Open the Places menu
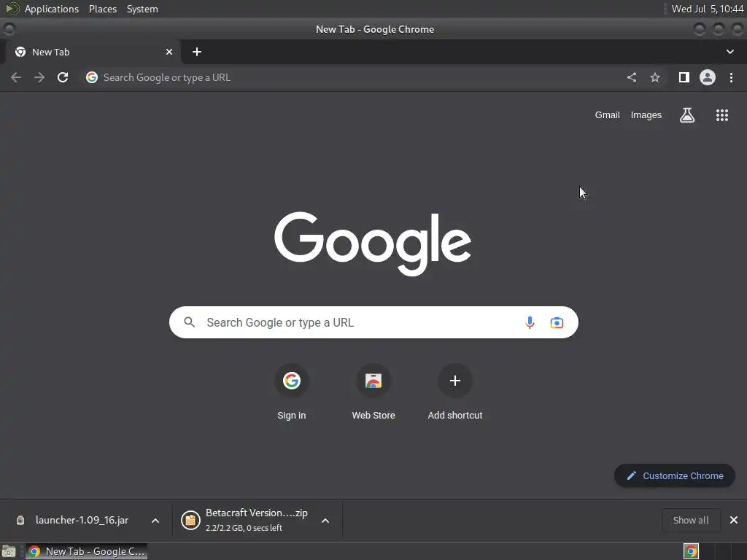Screen dimensions: 747x560 103,9
